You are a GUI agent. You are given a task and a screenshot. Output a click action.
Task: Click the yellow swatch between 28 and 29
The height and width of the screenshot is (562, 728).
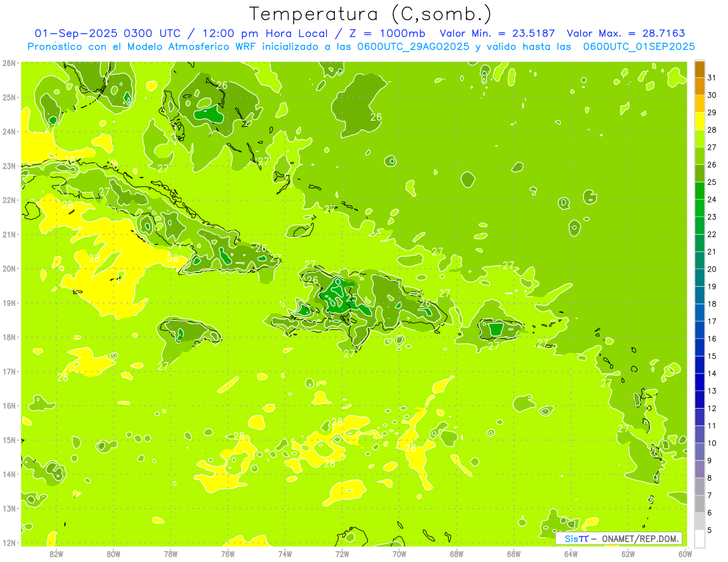699,121
